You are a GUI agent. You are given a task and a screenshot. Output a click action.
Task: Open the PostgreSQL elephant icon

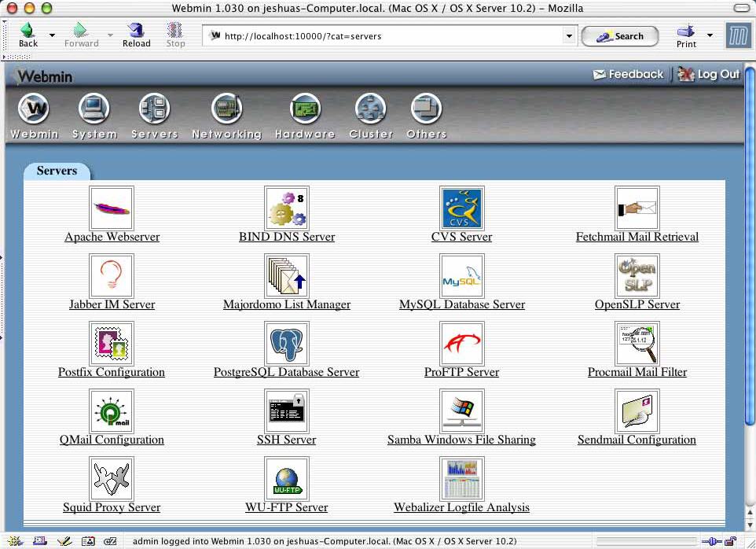287,344
